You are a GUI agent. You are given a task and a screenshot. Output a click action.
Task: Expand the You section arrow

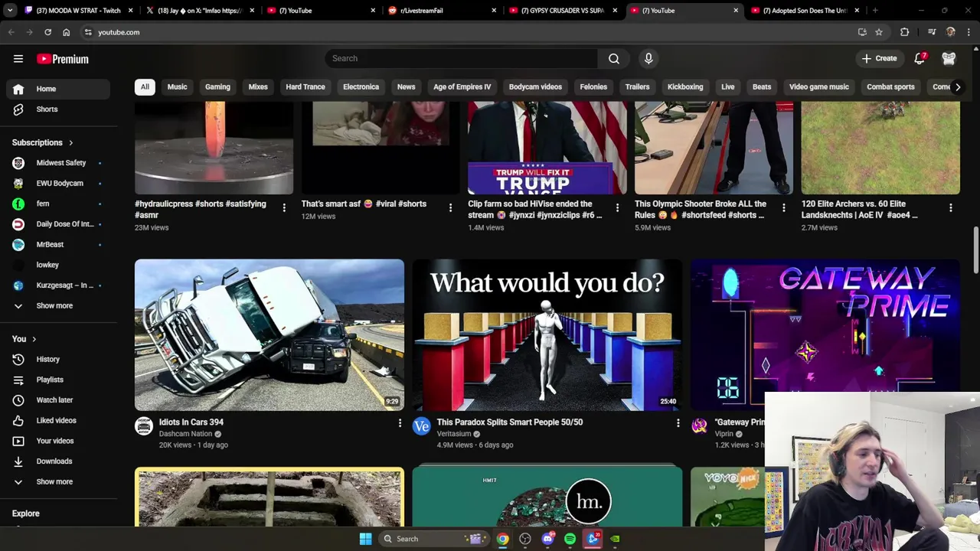[34, 339]
